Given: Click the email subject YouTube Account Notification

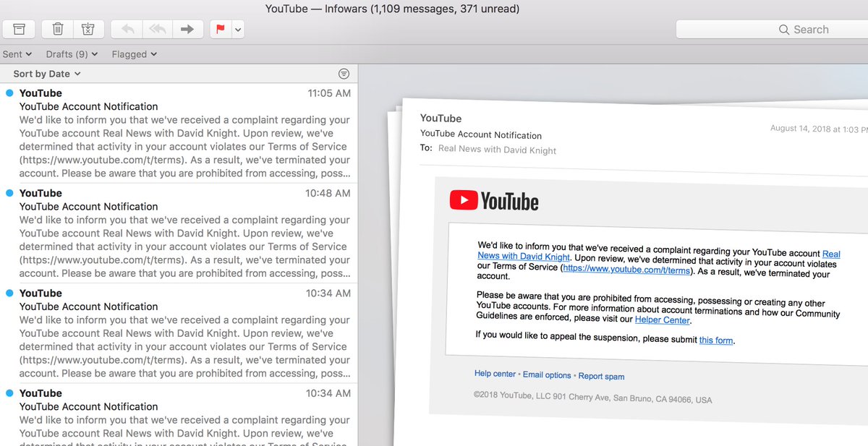Looking at the screenshot, I should click(x=481, y=134).
